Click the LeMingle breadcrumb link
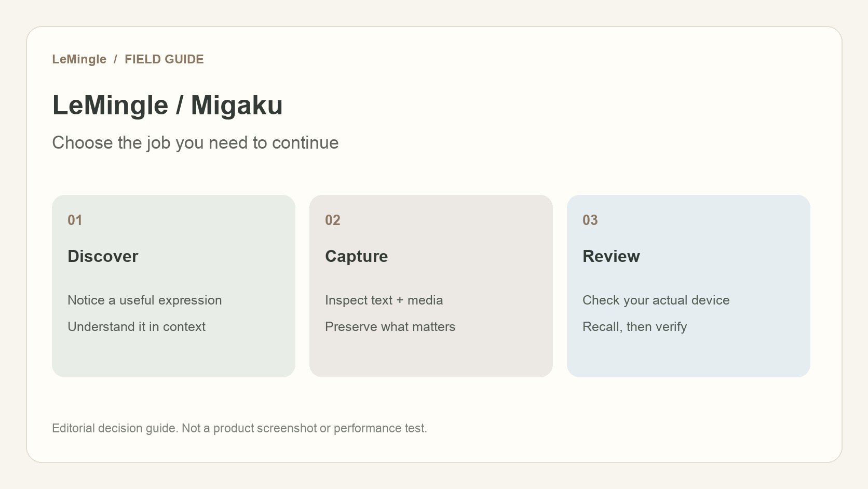 [79, 59]
